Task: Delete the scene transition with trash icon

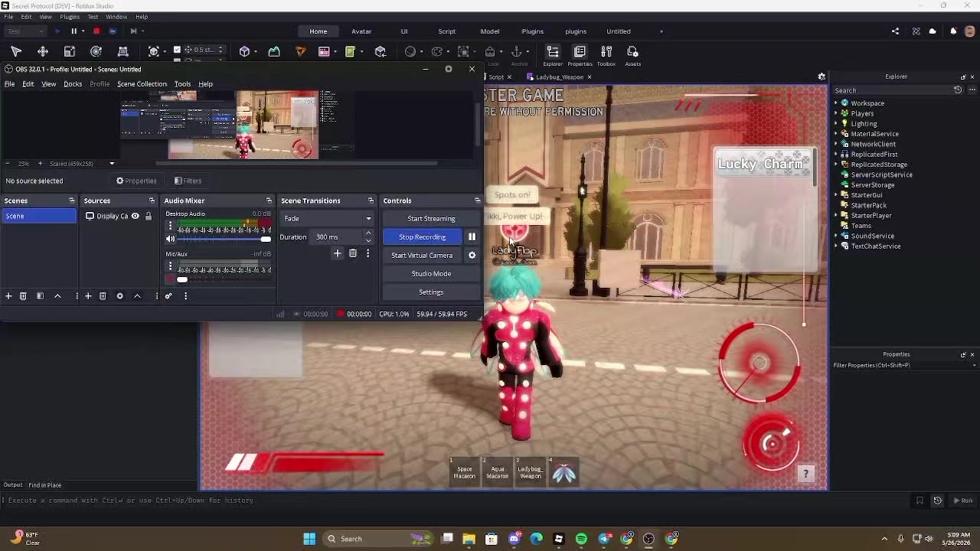Action: point(353,253)
